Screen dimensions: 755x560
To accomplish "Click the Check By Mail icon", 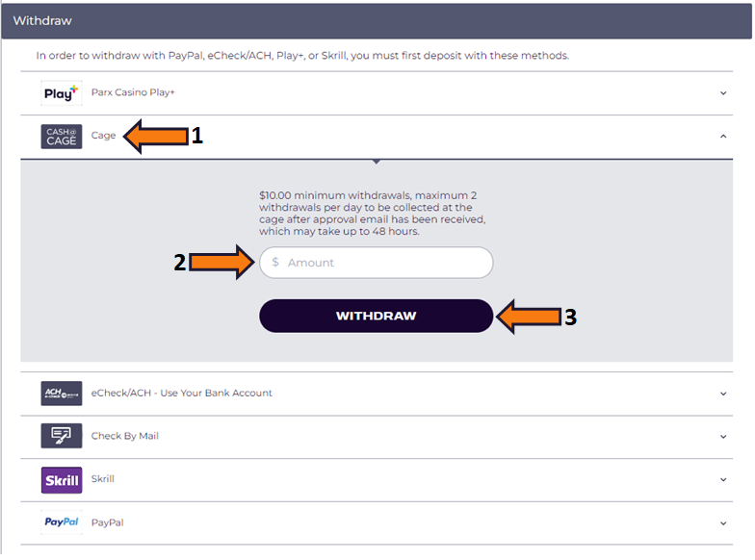I will coord(62,436).
